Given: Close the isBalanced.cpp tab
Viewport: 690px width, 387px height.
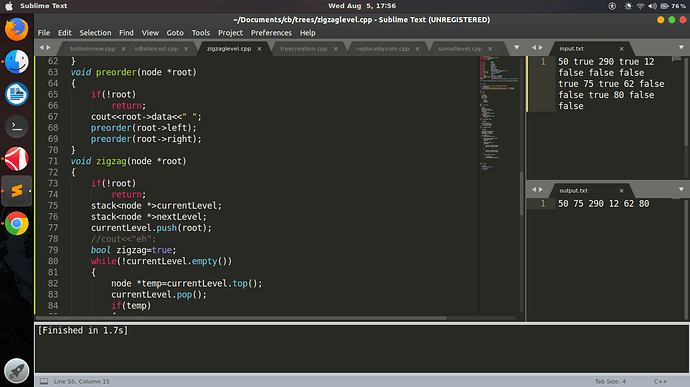Looking at the screenshot, I should 186,49.
